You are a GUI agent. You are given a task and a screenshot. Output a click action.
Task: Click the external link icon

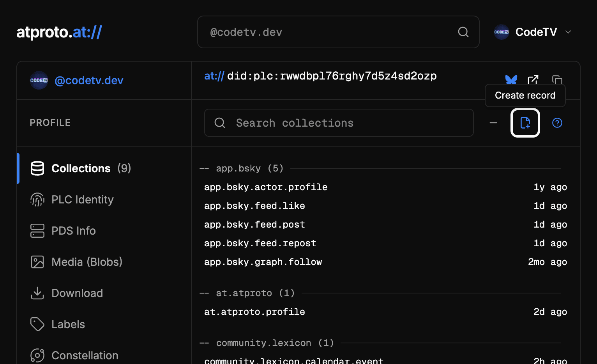(x=533, y=80)
